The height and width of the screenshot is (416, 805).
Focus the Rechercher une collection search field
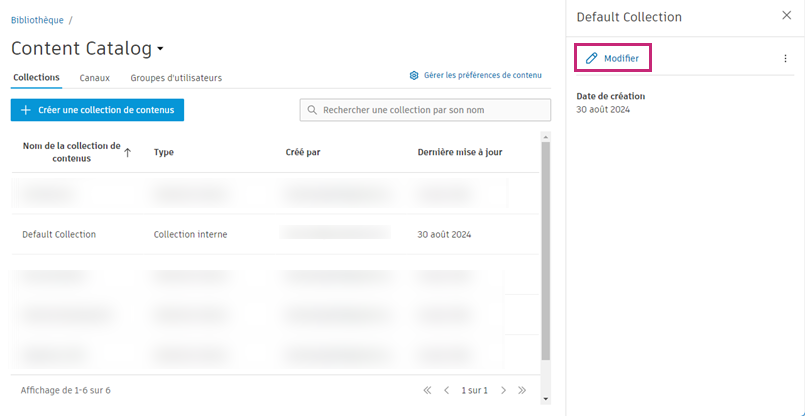425,110
